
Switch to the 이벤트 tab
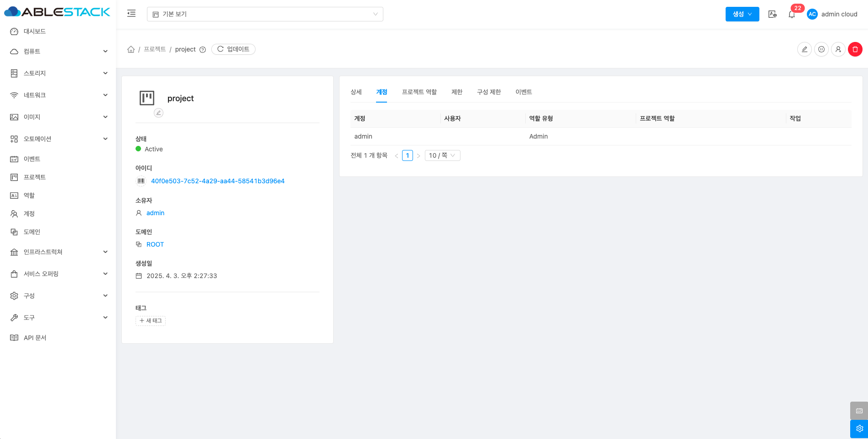pos(523,92)
